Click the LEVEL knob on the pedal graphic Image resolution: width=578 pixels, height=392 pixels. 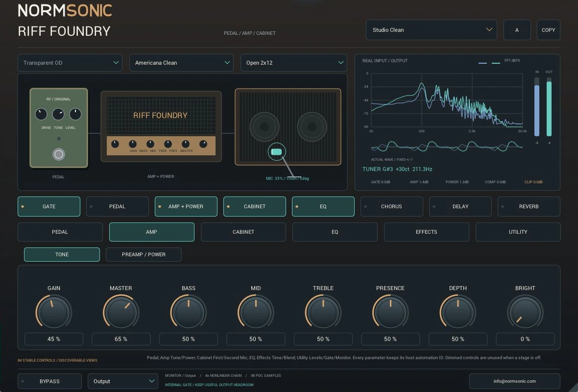pos(75,114)
